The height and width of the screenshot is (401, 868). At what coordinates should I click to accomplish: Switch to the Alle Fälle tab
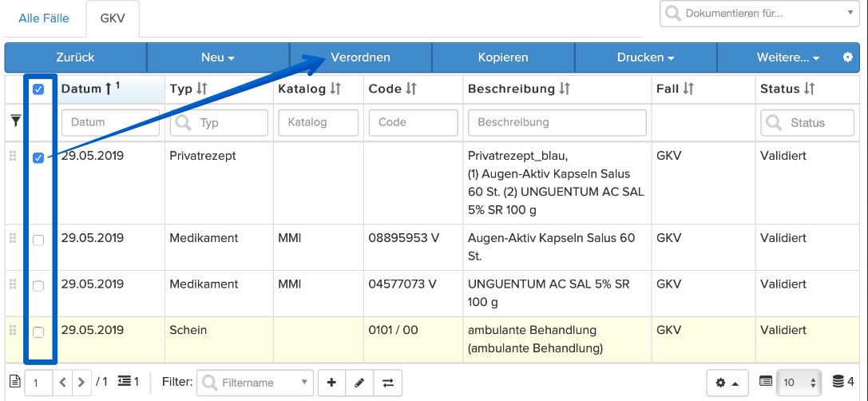pyautogui.click(x=44, y=18)
